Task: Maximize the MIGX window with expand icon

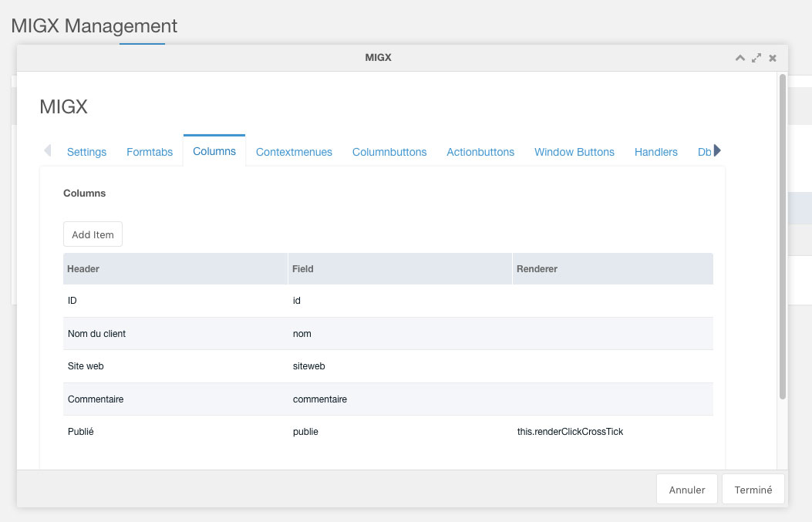Action: click(756, 58)
